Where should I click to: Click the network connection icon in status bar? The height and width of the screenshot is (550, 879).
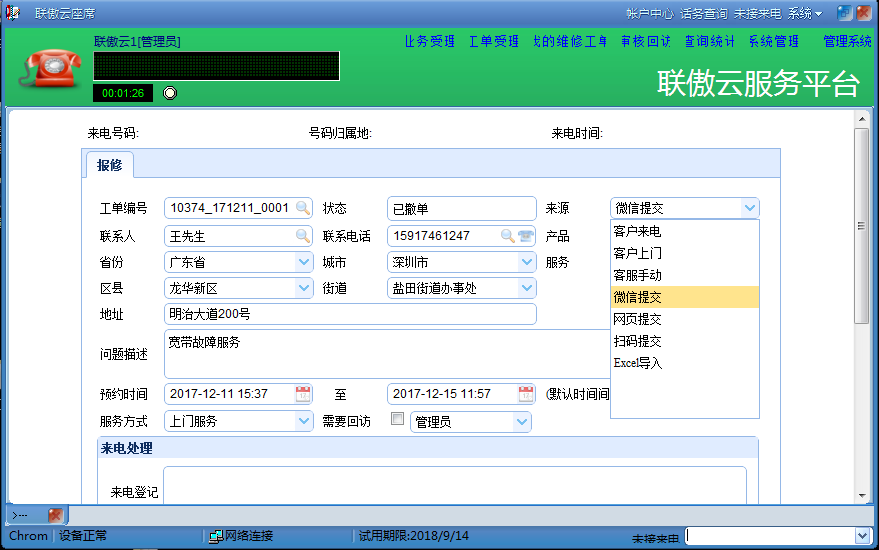(x=215, y=536)
